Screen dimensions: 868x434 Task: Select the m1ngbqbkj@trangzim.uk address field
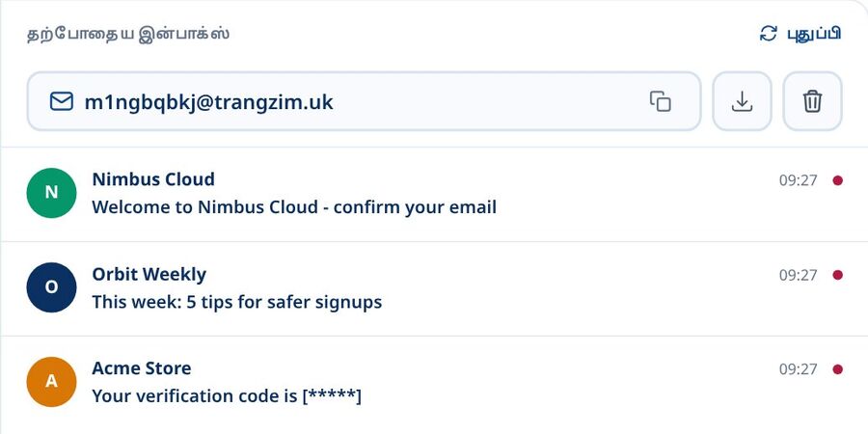(x=364, y=101)
